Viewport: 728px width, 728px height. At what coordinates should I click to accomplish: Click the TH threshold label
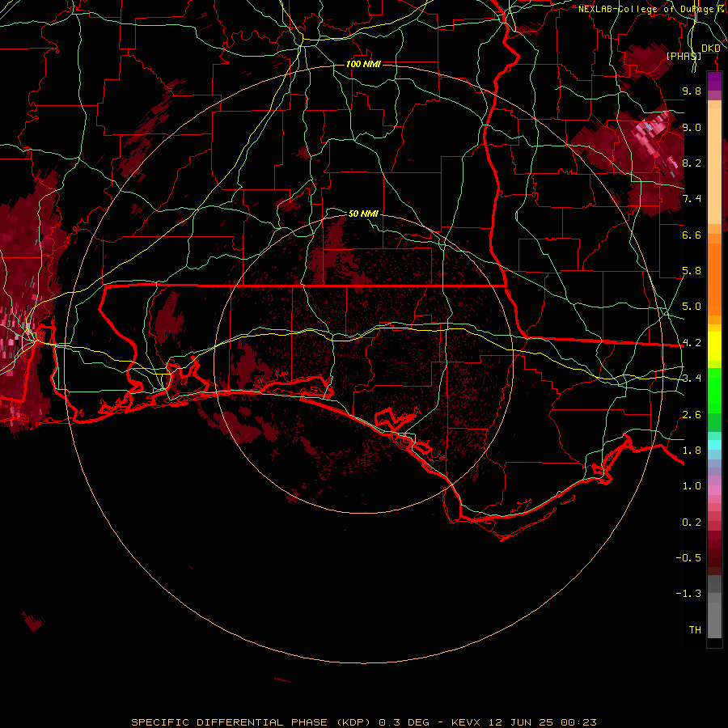pyautogui.click(x=695, y=630)
